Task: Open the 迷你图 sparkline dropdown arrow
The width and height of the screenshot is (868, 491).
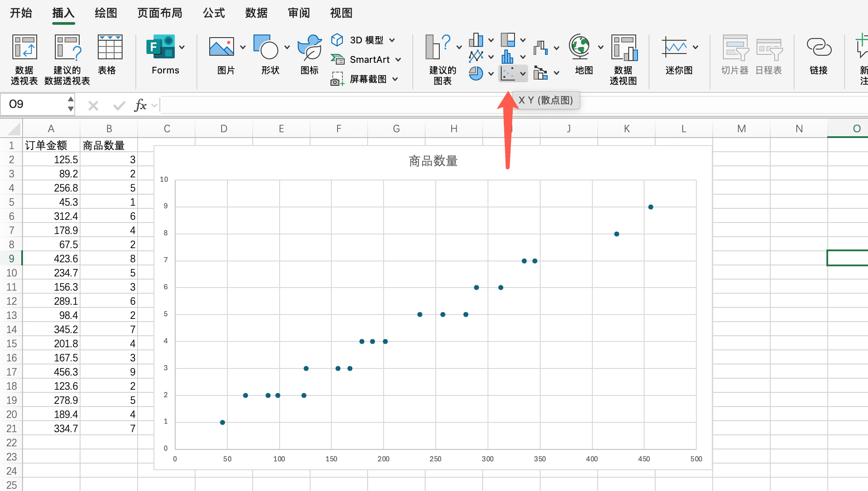Action: [x=695, y=47]
